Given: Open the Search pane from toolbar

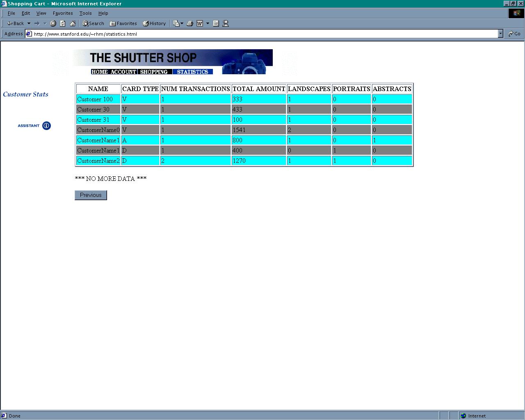Looking at the screenshot, I should pos(93,23).
